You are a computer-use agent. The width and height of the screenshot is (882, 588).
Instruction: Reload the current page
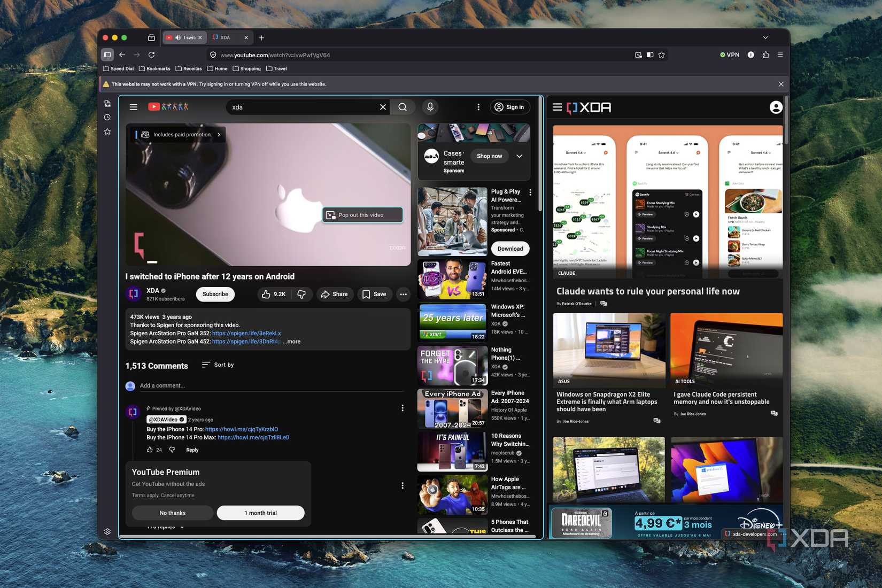[151, 55]
